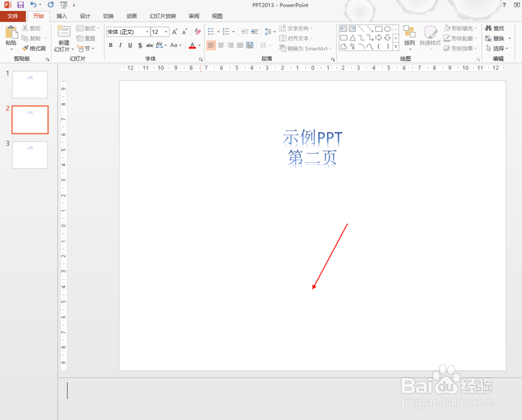The height and width of the screenshot is (420, 522).
Task: Decrease list indent level icon
Action: pos(245,32)
